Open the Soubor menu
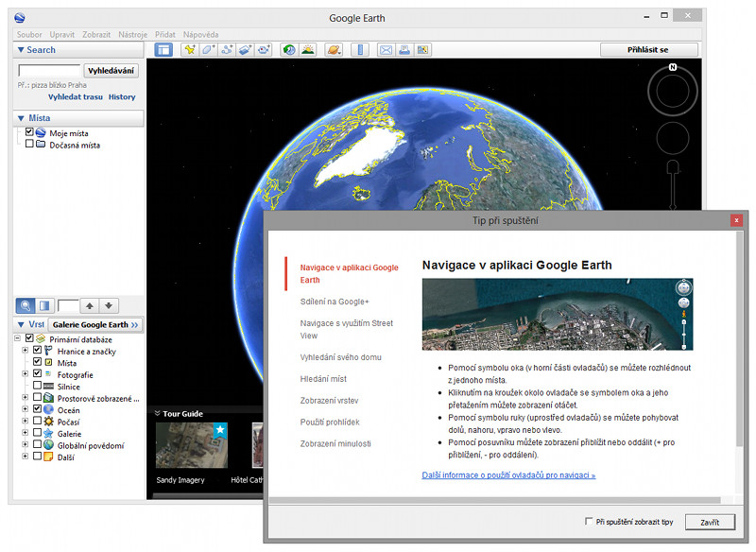Viewport: 756px width, 552px height. coord(29,35)
